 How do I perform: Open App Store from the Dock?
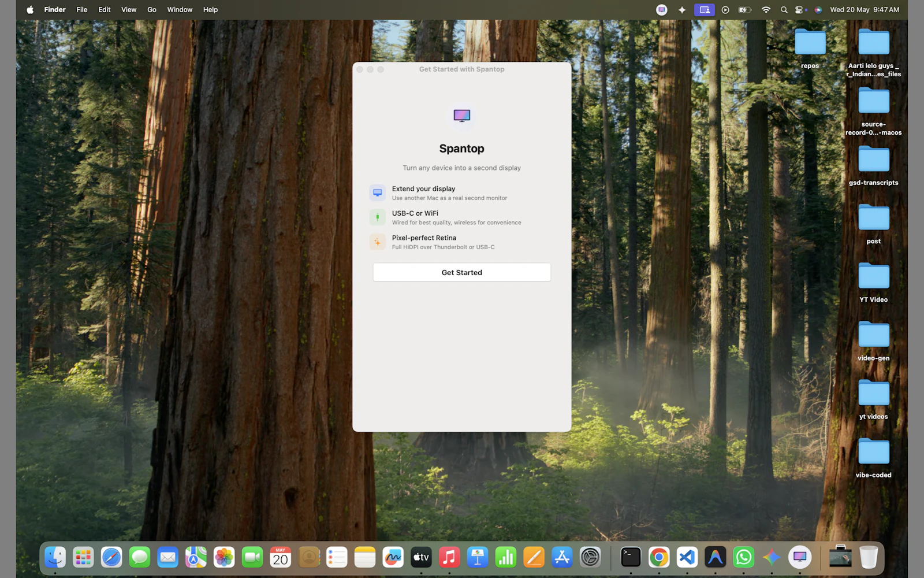click(562, 557)
